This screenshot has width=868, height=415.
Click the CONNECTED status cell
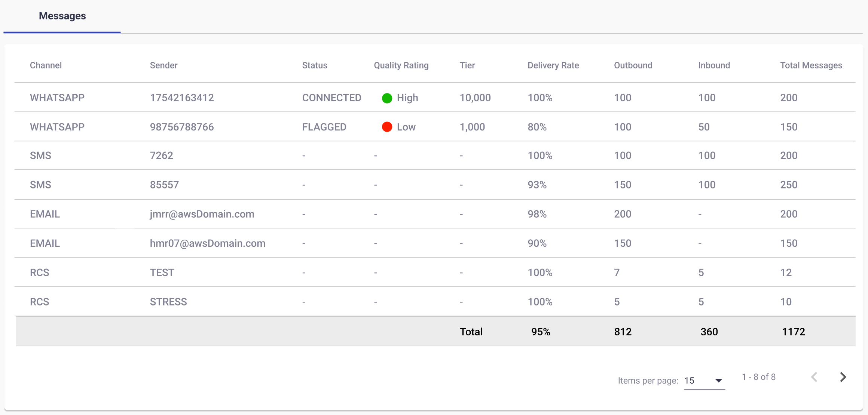pyautogui.click(x=331, y=98)
